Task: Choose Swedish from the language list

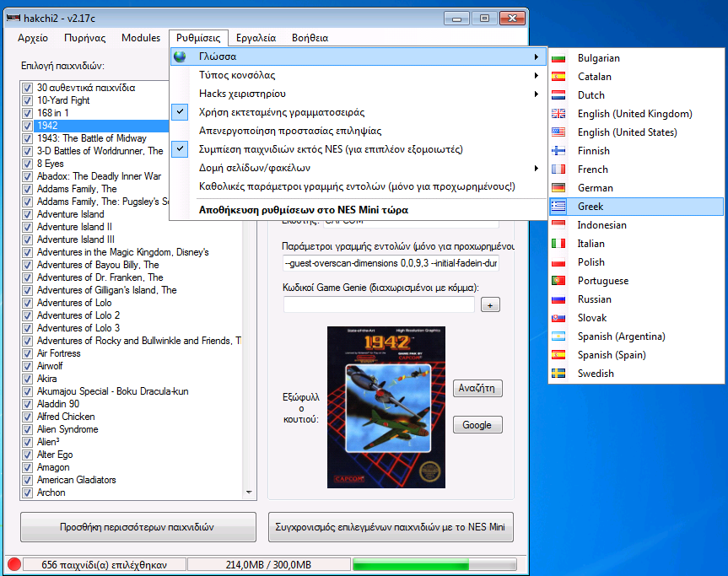Action: click(636, 374)
